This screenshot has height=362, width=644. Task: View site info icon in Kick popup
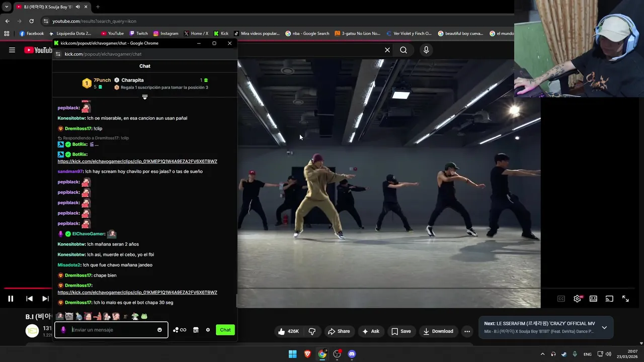point(58,54)
